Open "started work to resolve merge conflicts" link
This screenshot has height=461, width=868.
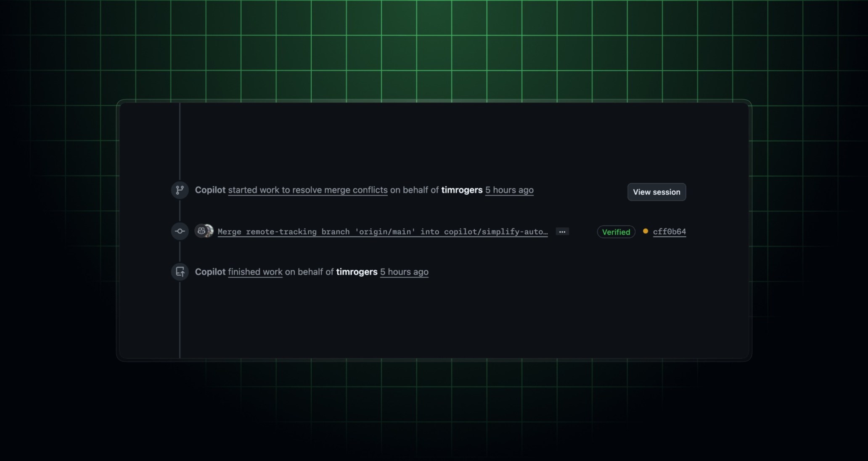(308, 190)
